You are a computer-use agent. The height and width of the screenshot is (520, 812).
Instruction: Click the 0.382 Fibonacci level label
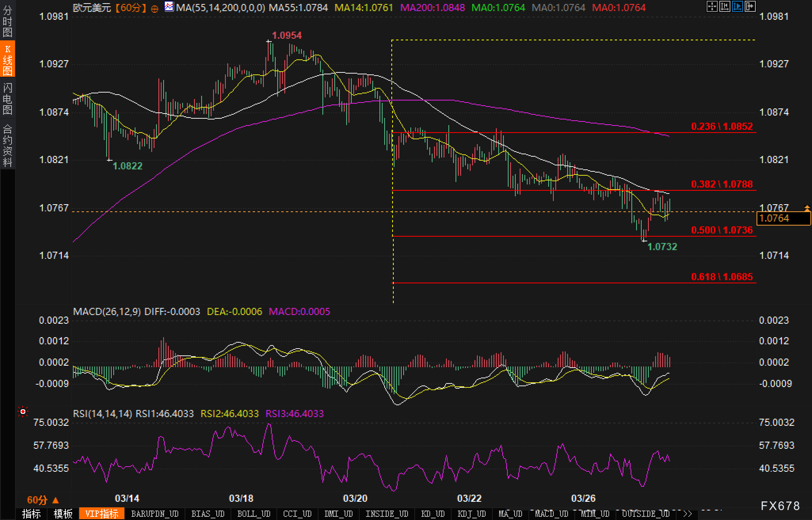coord(721,184)
